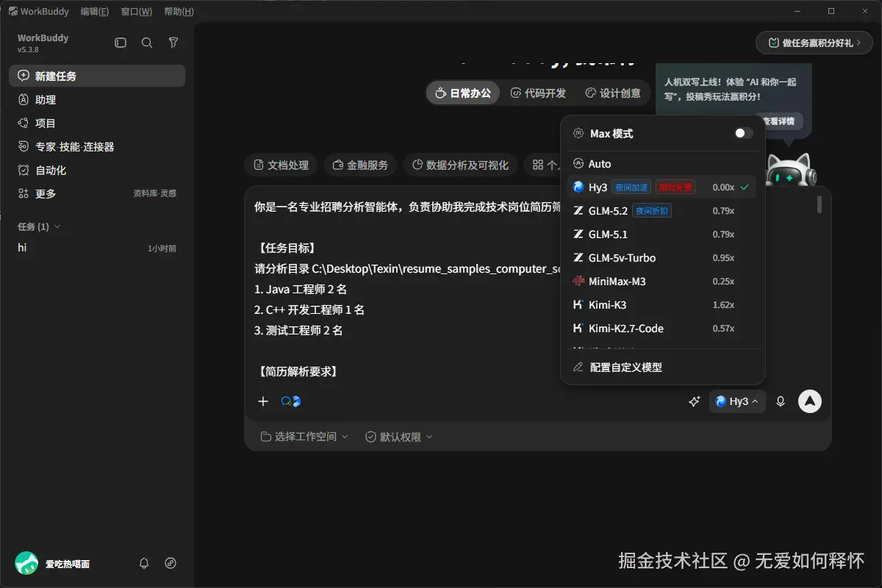
Task: Select the Kimi-K3 model
Action: (x=663, y=305)
